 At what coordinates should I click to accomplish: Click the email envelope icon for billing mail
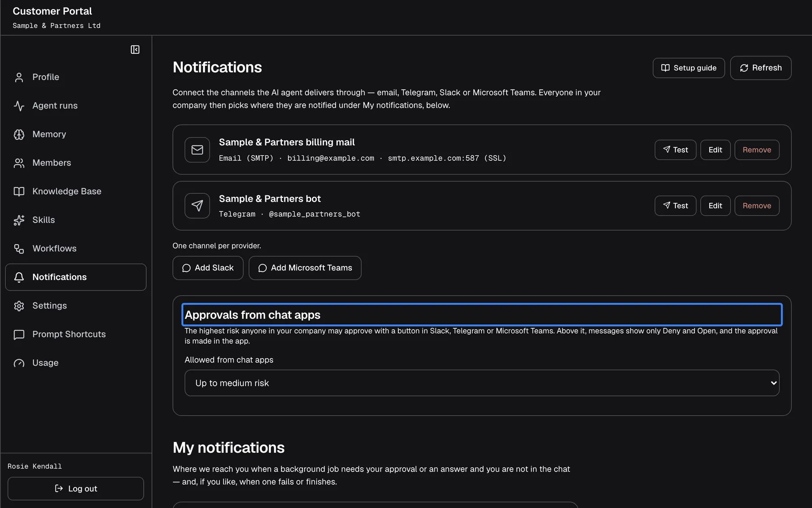click(197, 150)
